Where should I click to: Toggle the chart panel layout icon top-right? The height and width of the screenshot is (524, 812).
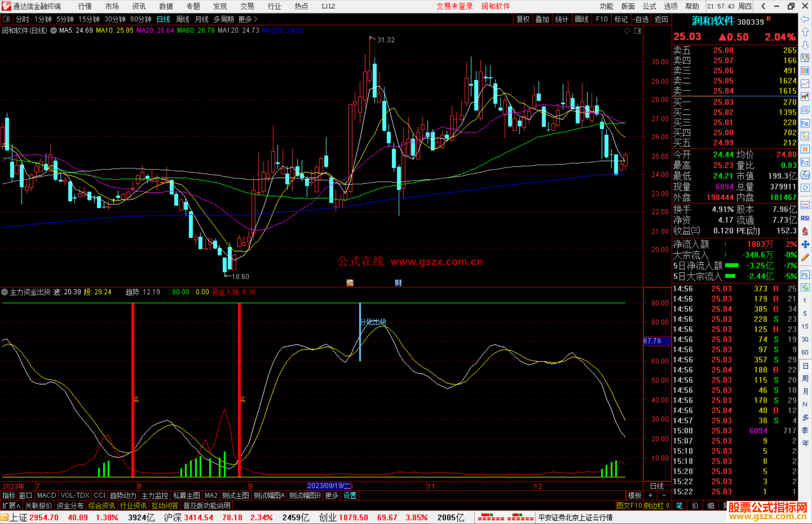click(638, 31)
